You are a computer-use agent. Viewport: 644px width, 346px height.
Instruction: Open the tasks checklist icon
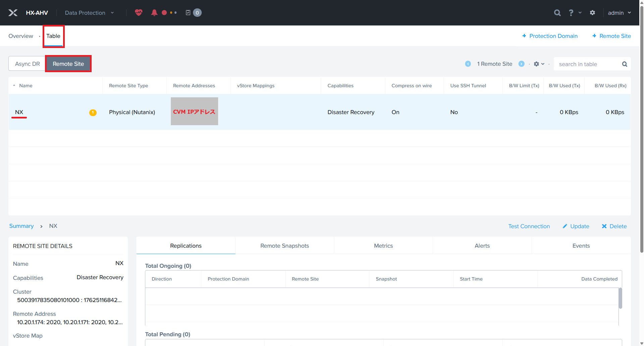pyautogui.click(x=188, y=13)
